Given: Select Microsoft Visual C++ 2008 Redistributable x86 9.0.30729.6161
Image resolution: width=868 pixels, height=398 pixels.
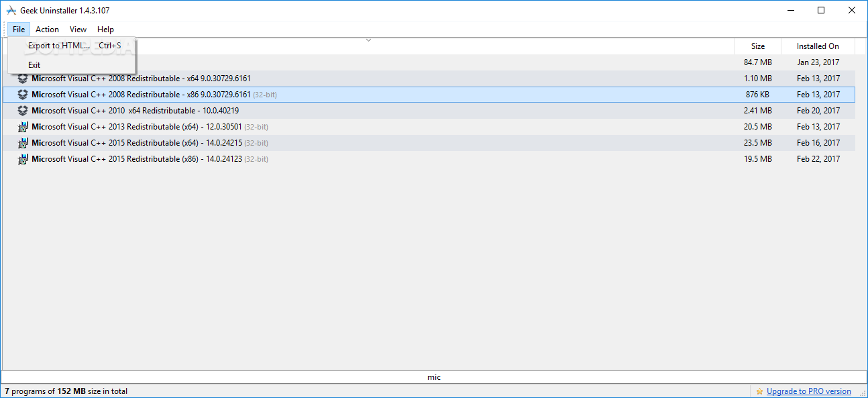Looking at the screenshot, I should tap(429, 95).
